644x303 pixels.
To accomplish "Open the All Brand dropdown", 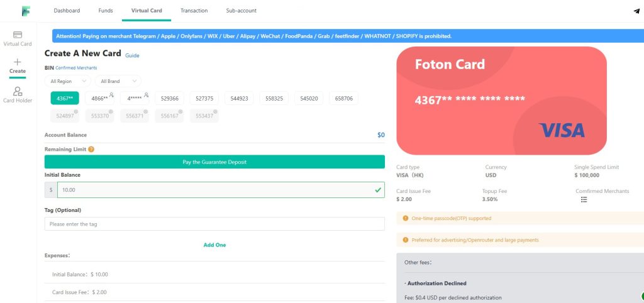I will coord(118,81).
